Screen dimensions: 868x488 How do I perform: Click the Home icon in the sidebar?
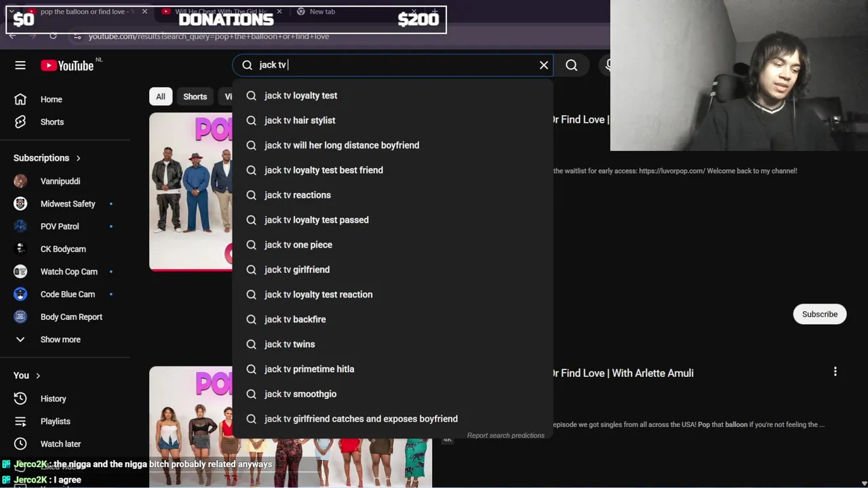pos(20,99)
